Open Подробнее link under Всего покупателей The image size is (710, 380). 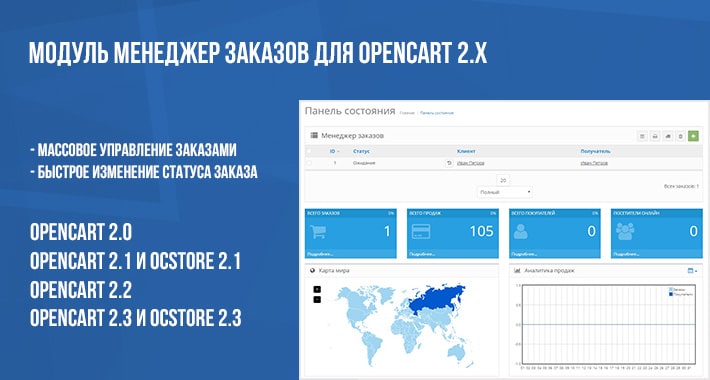[524, 254]
